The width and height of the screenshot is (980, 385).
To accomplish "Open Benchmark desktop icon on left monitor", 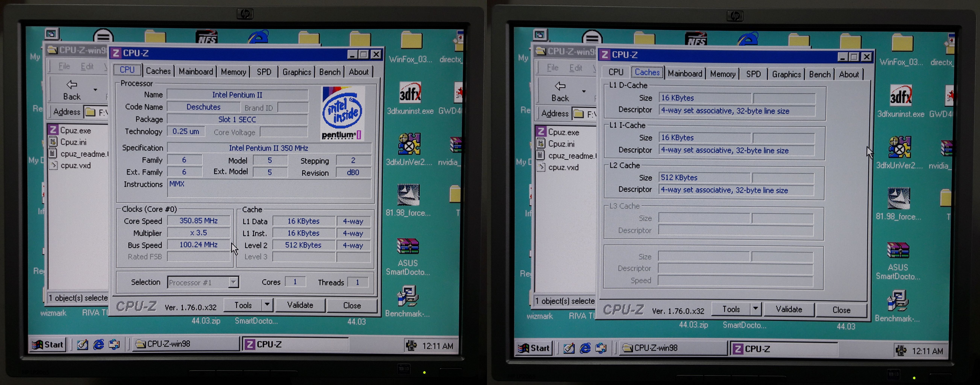I will point(408,296).
